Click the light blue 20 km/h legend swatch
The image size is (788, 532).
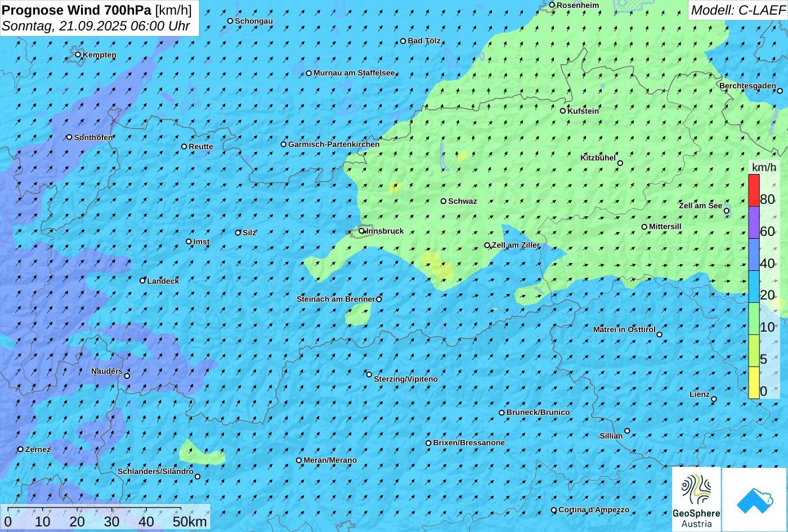pos(754,287)
